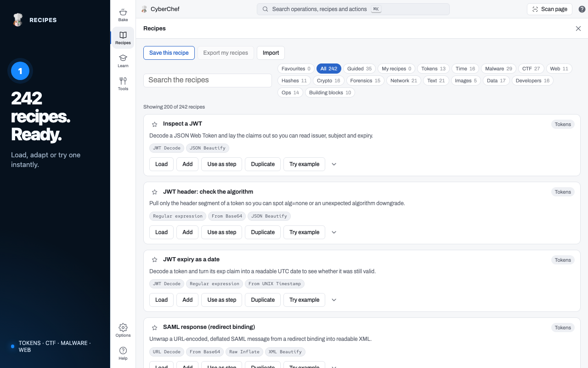
Task: Filter recipes by Favourites
Action: pos(296,69)
